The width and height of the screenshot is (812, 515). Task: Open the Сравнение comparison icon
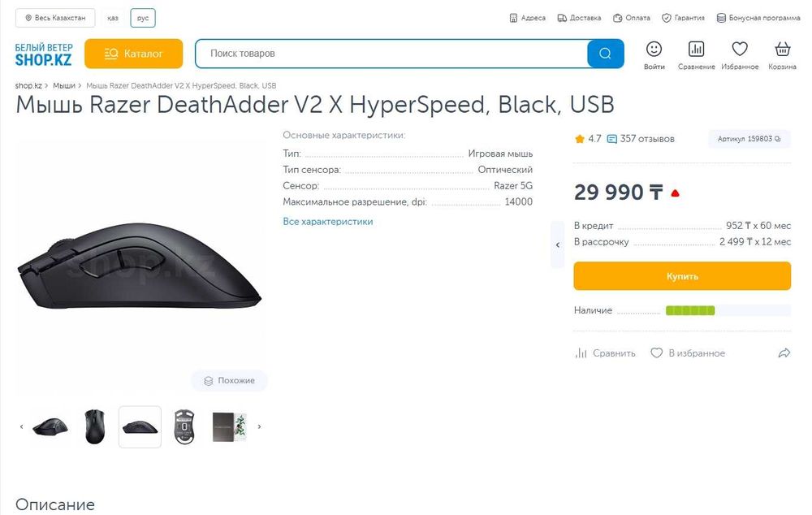pyautogui.click(x=696, y=50)
